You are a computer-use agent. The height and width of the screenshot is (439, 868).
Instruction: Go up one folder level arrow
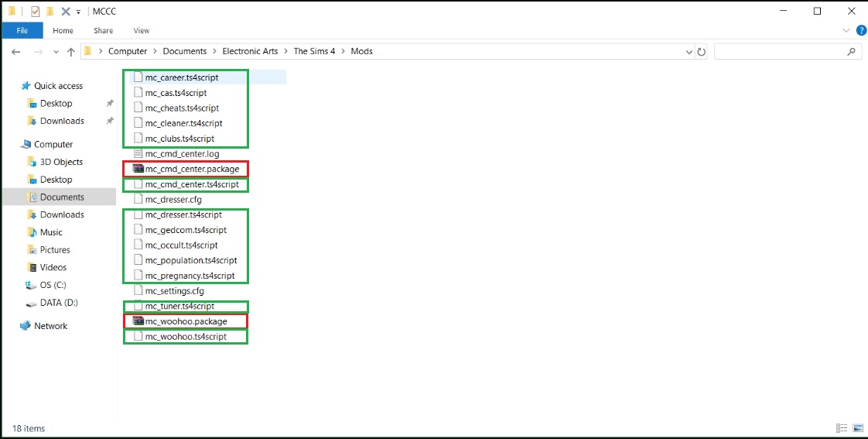[71, 52]
